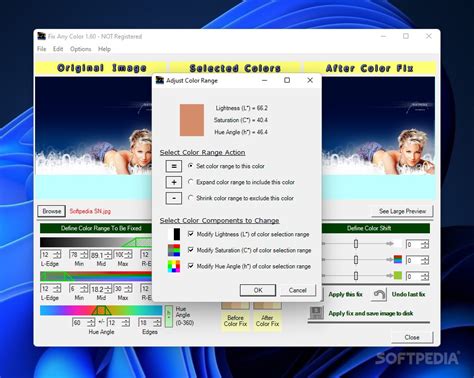Viewport: 474px width, 378px height.
Task: Click the Undo last fix arrow icon
Action: click(379, 295)
